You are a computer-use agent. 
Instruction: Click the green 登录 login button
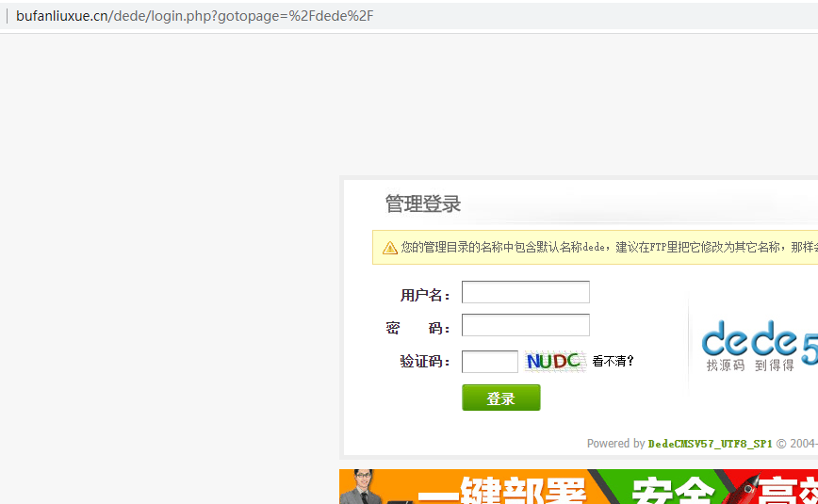pos(500,398)
